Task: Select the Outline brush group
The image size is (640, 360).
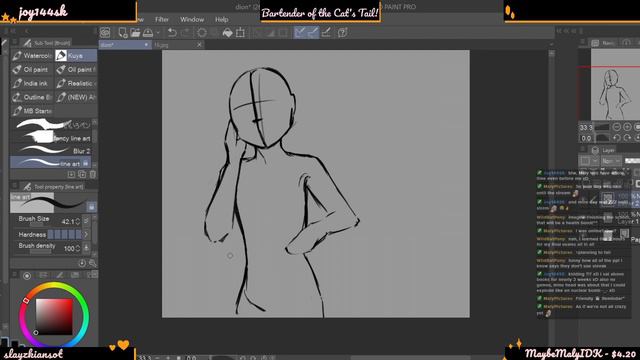Action: pyautogui.click(x=32, y=97)
